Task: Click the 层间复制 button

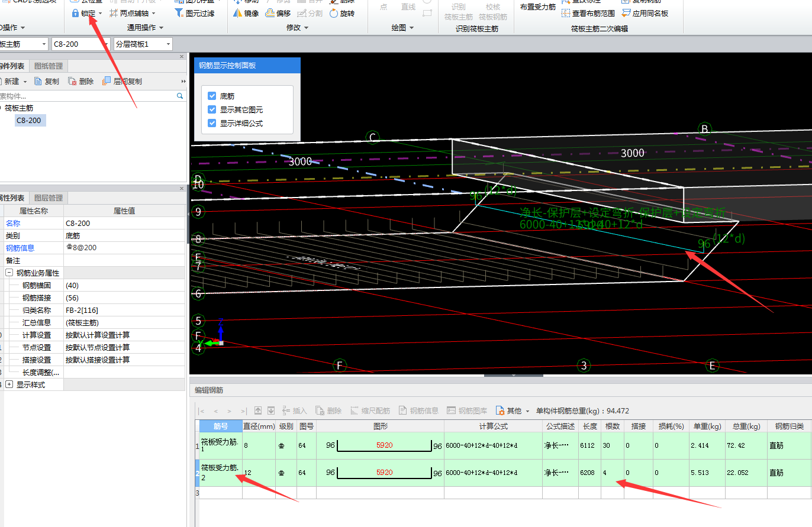Action: coord(122,82)
